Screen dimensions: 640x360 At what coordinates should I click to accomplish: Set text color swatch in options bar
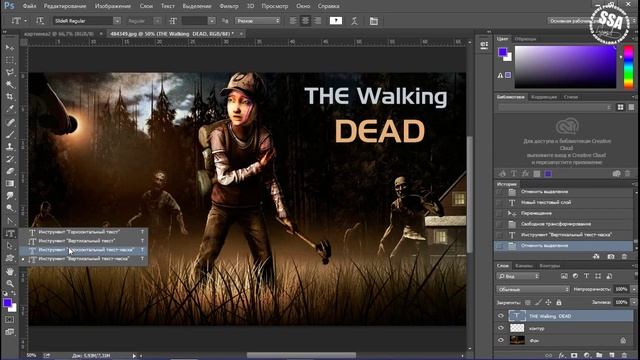(336, 21)
